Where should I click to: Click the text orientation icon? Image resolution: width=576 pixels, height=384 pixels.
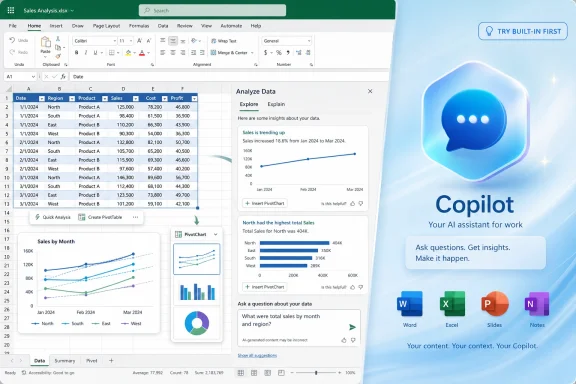click(x=194, y=41)
